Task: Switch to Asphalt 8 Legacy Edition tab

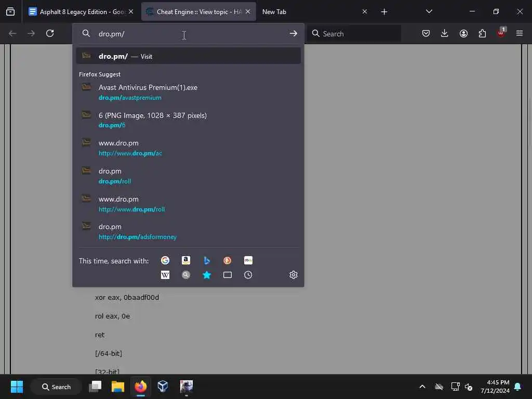Action: 81,12
